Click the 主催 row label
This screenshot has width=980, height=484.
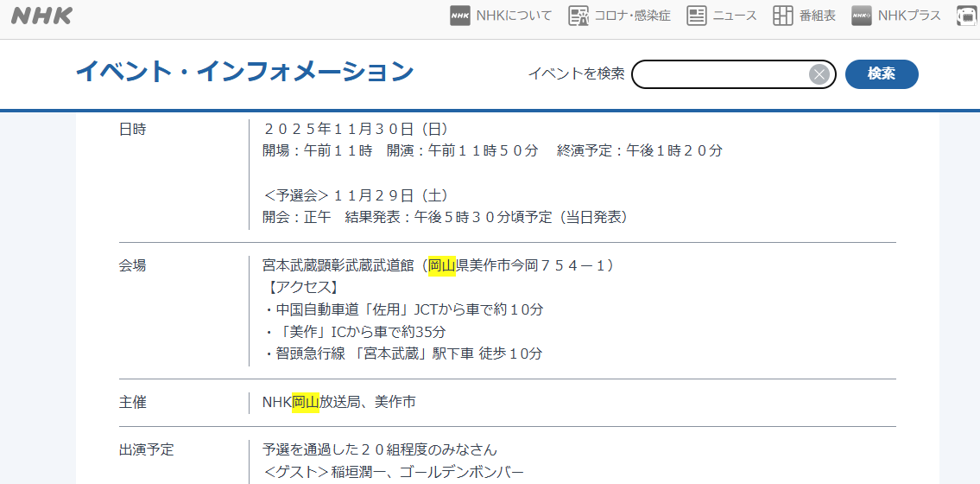(132, 402)
